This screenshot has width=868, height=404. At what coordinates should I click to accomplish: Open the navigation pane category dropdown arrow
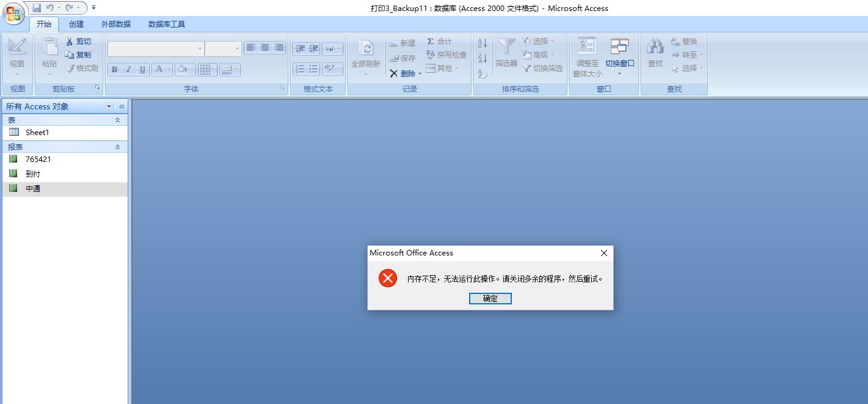tap(109, 106)
